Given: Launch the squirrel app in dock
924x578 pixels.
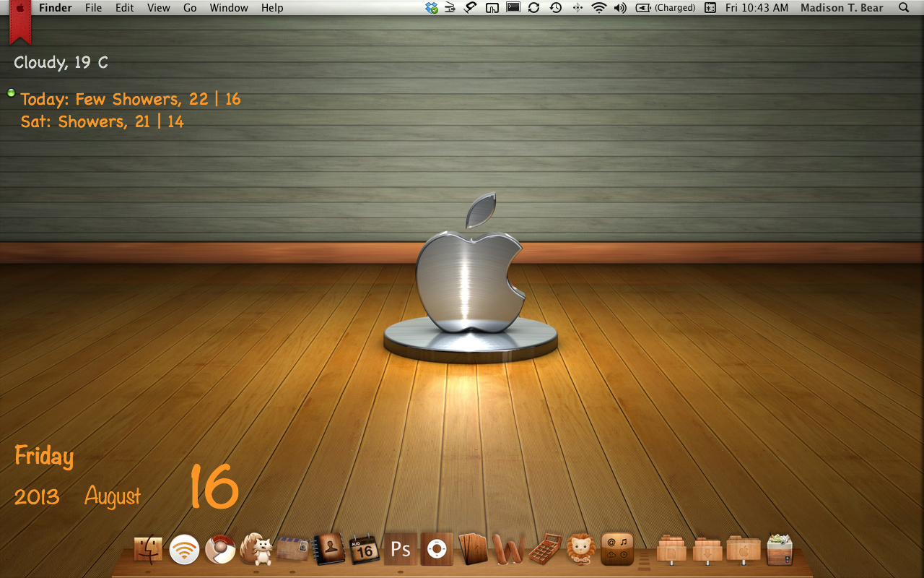Looking at the screenshot, I should 256,549.
